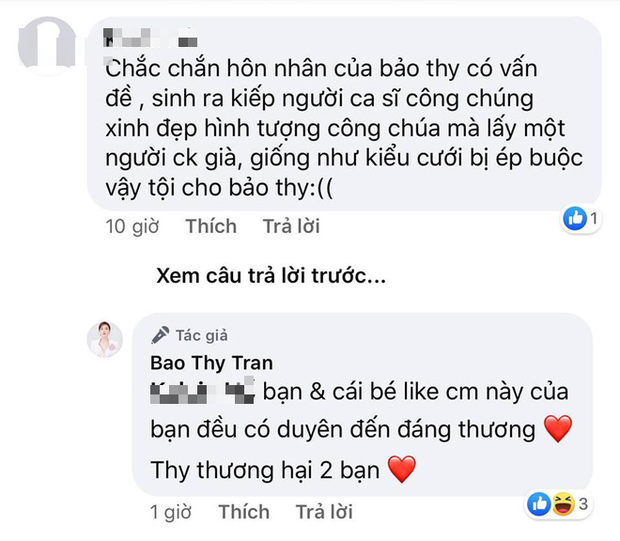Screen dimensions: 620x541
Task: Click the blurred commenter name at top
Action: (150, 41)
